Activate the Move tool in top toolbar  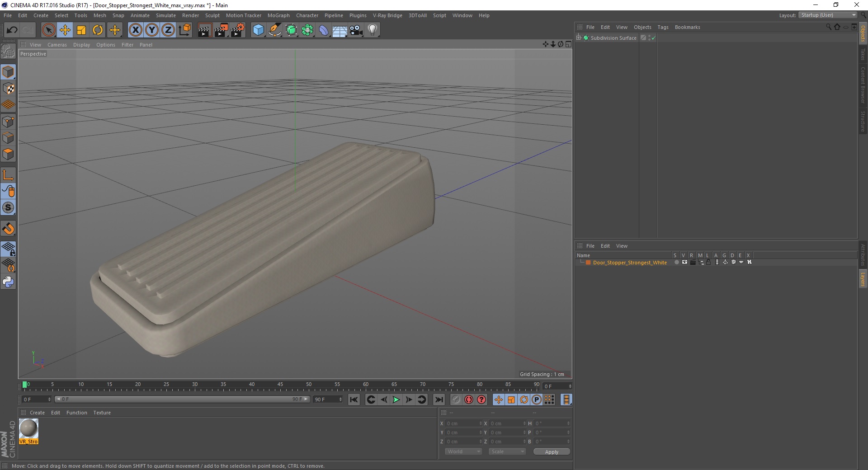pyautogui.click(x=65, y=30)
